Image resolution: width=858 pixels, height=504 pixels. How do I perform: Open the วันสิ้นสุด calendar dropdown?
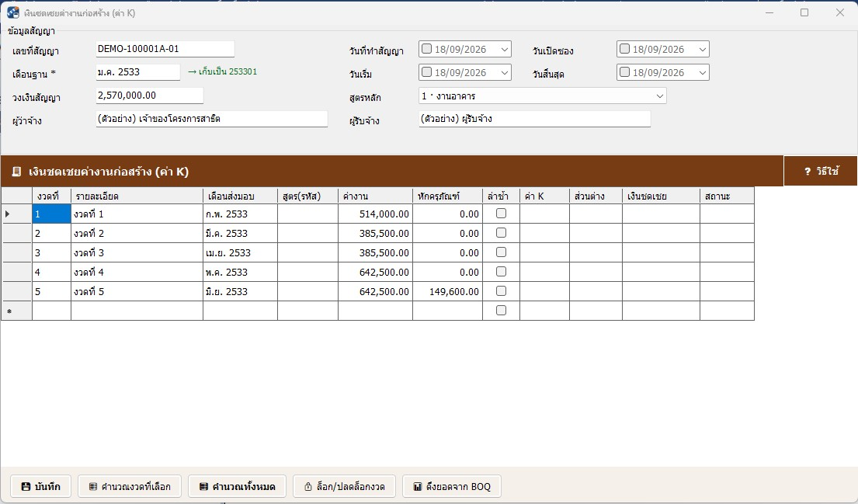click(x=702, y=72)
